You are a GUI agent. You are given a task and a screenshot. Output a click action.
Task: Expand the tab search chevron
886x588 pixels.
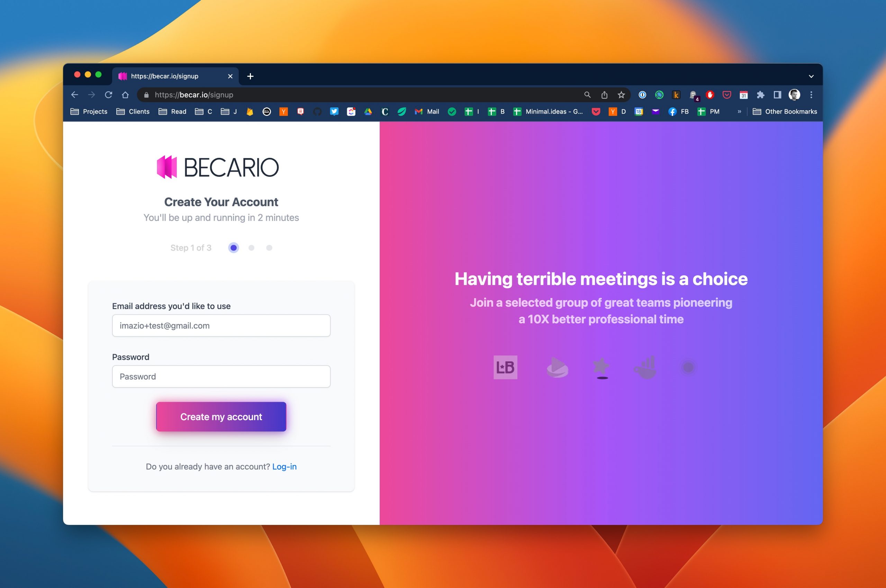coord(811,76)
